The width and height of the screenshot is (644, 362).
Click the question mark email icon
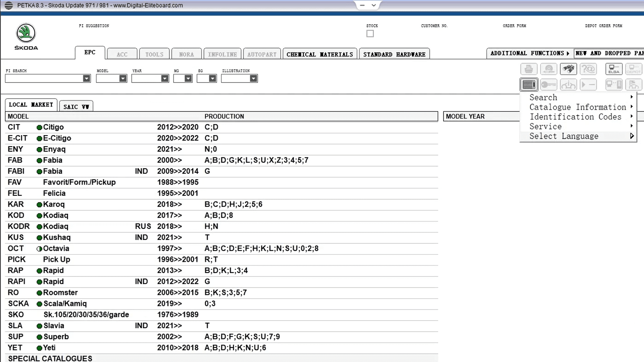588,69
